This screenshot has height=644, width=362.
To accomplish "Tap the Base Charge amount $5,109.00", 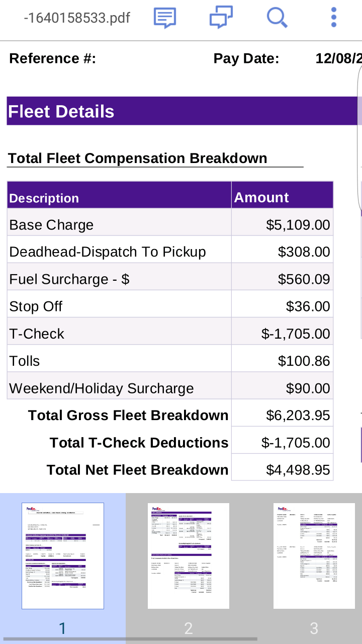I will click(x=298, y=225).
